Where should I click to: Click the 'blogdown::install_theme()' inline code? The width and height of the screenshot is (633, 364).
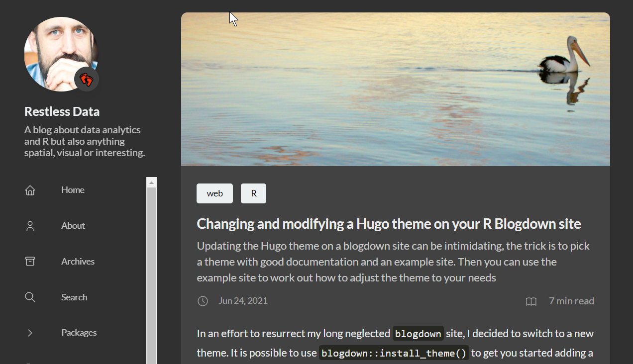(x=394, y=354)
